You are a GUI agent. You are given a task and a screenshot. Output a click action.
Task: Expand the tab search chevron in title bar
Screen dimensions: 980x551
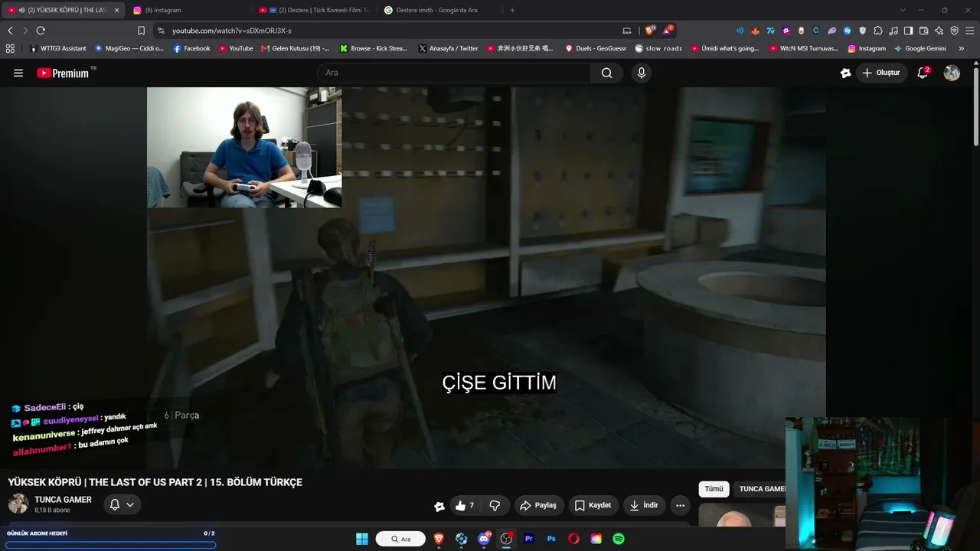[903, 10]
